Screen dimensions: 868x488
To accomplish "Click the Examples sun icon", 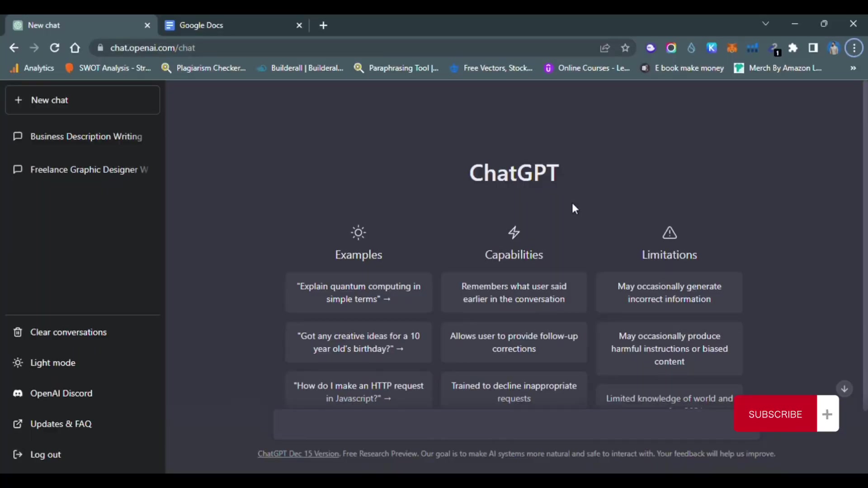I will coord(359,233).
